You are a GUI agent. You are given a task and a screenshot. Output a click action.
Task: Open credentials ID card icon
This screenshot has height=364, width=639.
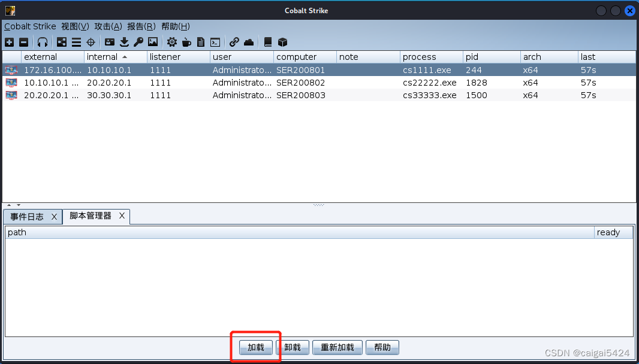[110, 42]
